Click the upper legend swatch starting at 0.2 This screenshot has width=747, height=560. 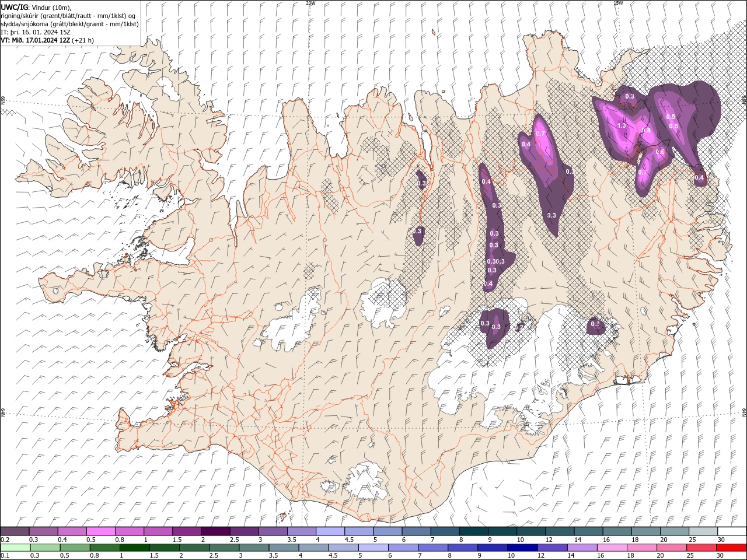pos(15,531)
